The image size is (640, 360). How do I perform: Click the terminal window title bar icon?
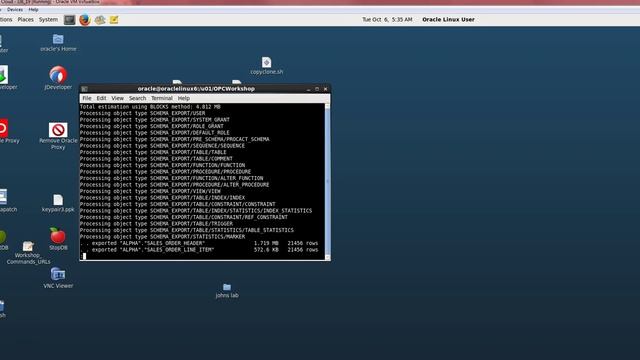84,89
